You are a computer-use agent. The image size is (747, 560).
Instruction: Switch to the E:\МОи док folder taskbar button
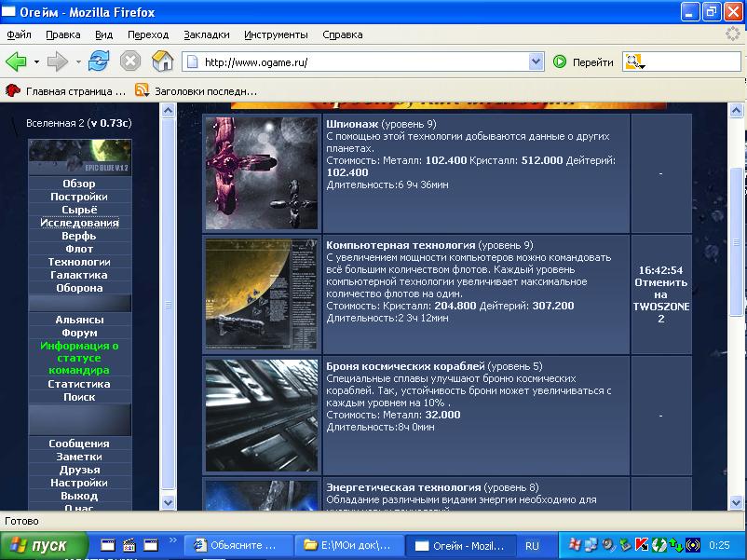tap(348, 545)
